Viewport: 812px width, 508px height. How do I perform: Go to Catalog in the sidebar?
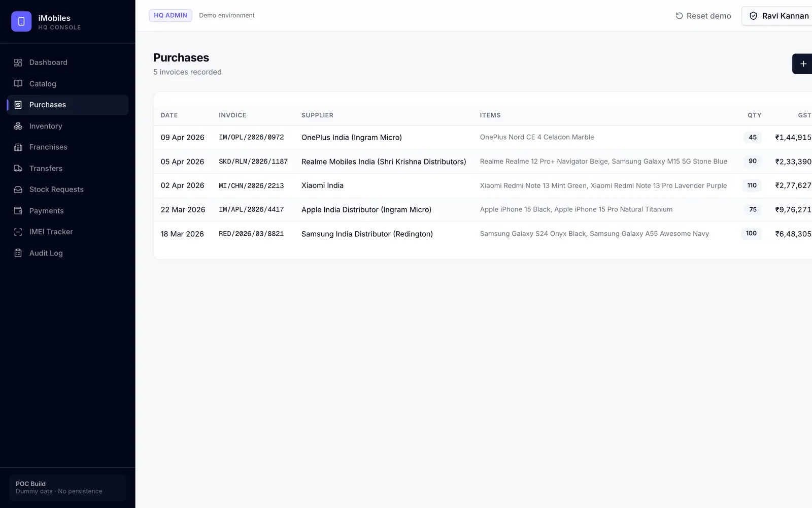[67, 84]
